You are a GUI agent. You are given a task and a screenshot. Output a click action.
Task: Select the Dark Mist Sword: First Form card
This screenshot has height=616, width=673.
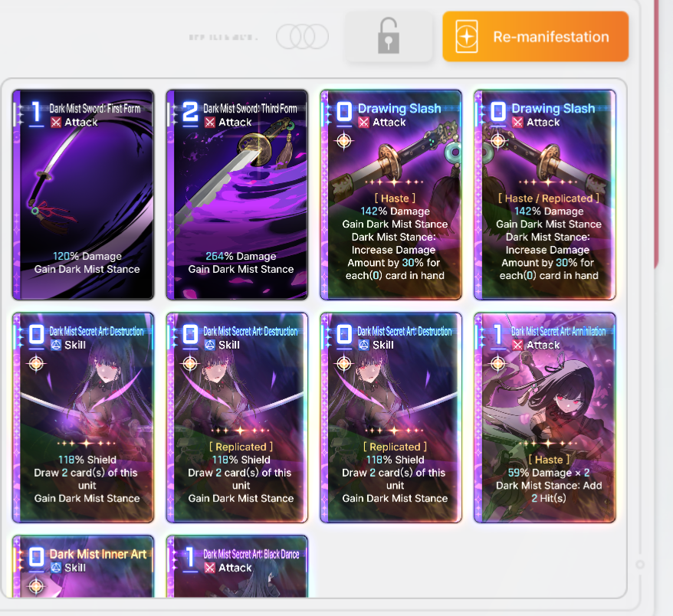click(83, 195)
